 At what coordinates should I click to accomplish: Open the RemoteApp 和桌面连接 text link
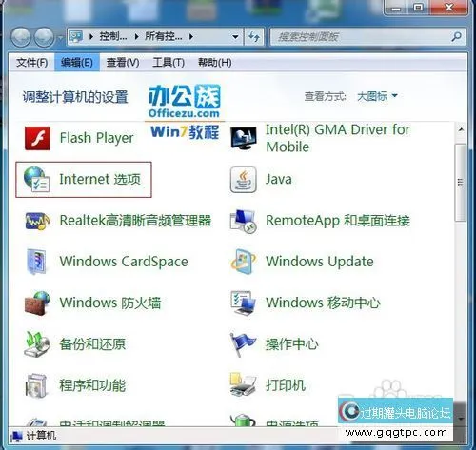coord(338,221)
